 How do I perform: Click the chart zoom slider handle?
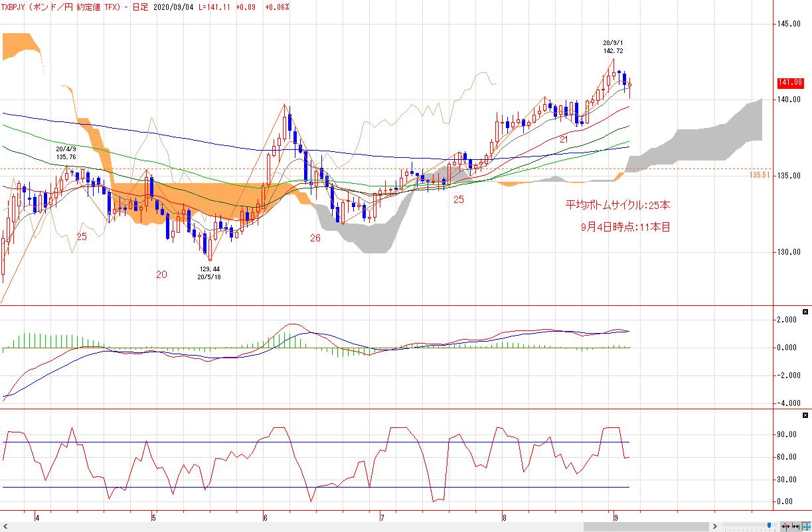pyautogui.click(x=769, y=526)
